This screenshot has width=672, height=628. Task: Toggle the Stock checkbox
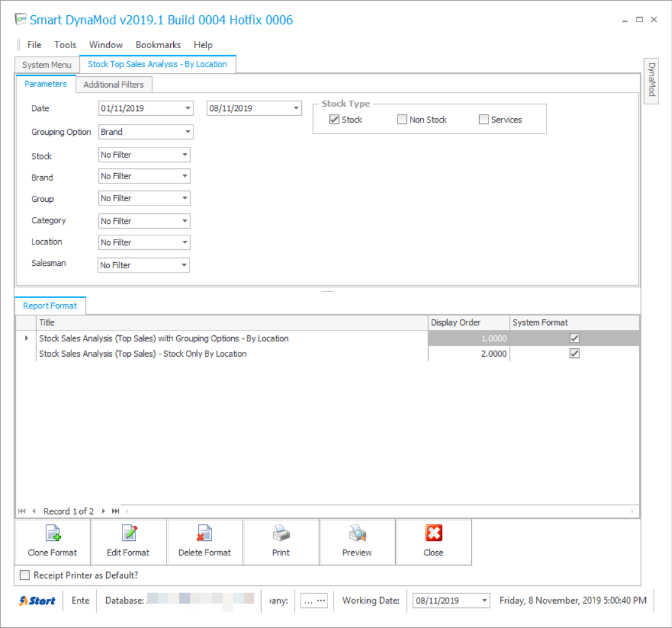[334, 120]
